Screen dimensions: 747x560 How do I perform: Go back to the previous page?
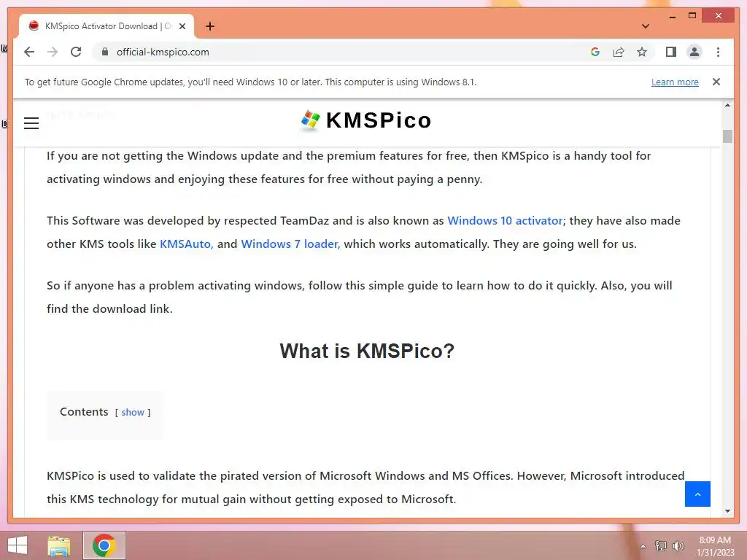tap(29, 52)
